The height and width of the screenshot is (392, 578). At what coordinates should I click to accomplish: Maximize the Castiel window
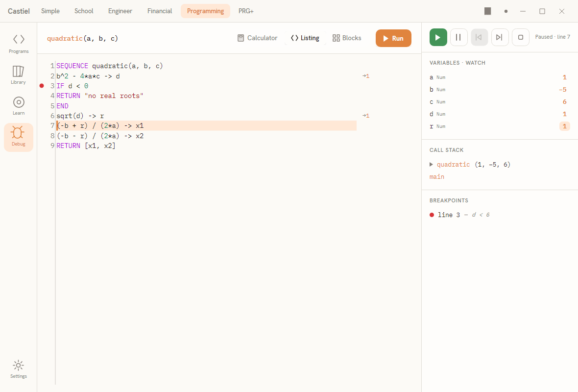point(542,11)
